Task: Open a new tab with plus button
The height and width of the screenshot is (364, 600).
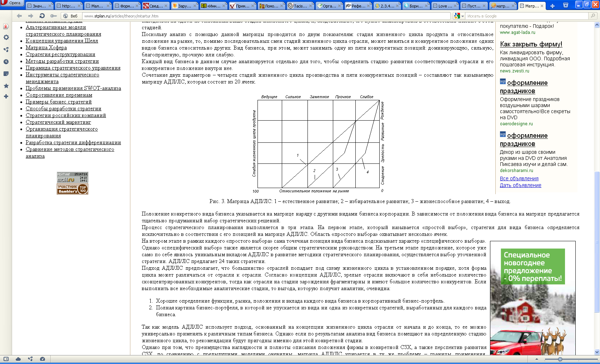Action: [x=552, y=6]
